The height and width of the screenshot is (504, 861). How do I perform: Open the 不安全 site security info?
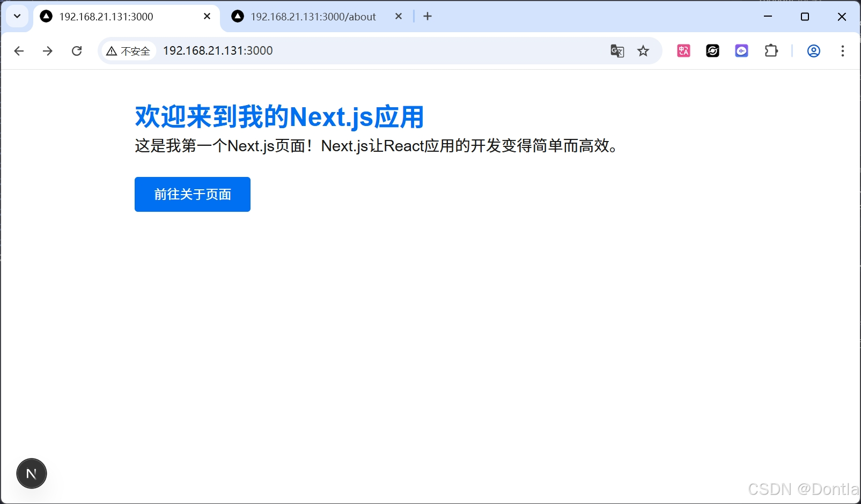[x=128, y=51]
